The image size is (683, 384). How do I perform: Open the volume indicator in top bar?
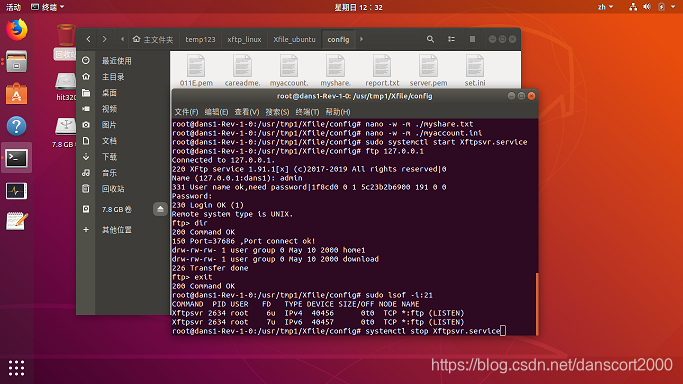[x=647, y=7]
